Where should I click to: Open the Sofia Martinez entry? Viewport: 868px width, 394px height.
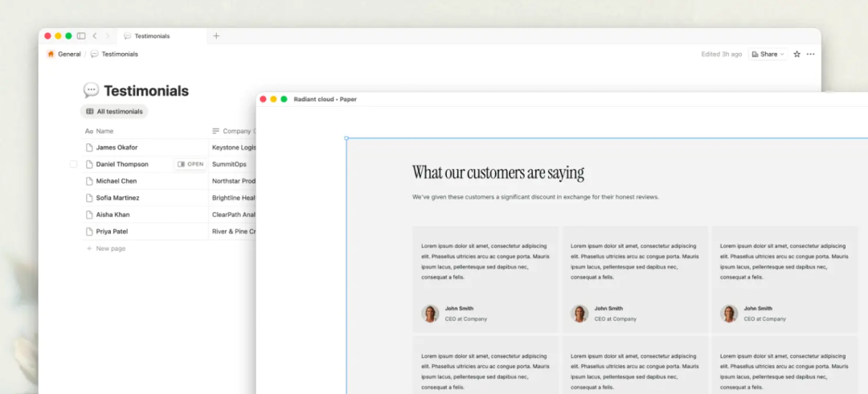click(x=117, y=198)
